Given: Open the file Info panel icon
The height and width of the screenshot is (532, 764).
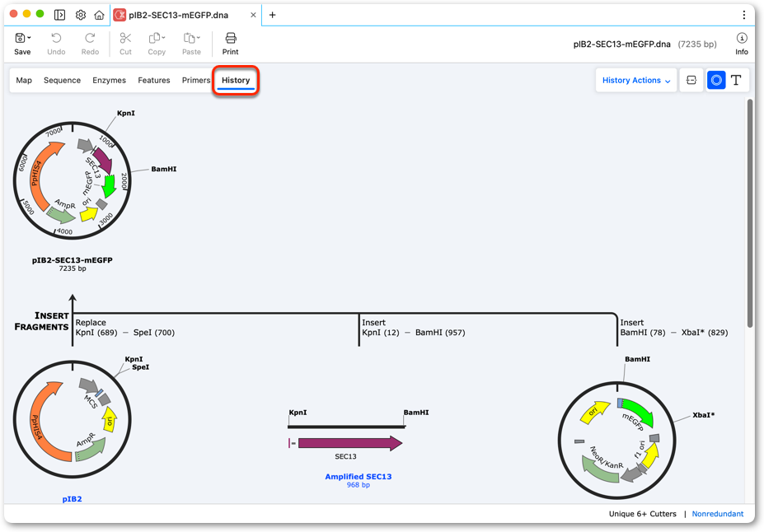Looking at the screenshot, I should click(x=741, y=39).
